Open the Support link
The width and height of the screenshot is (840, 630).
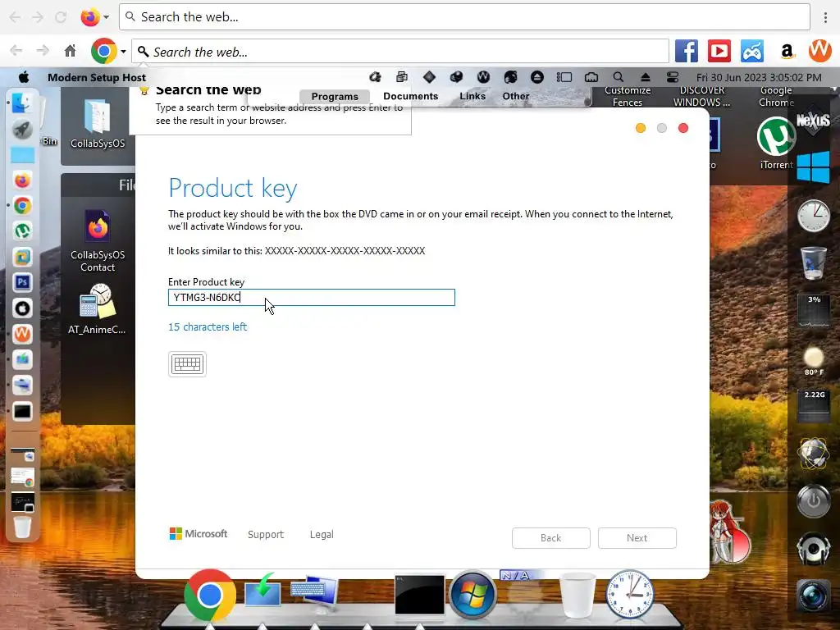[266, 534]
